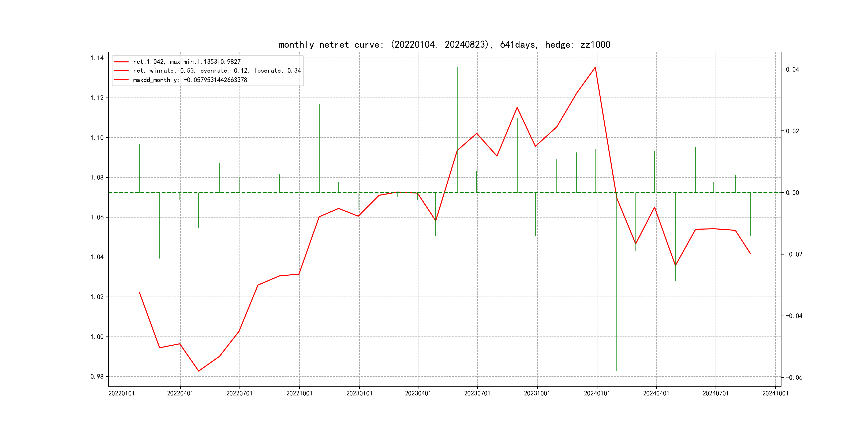
Task: Click the final endpoint of red curve
Action: pos(750,253)
